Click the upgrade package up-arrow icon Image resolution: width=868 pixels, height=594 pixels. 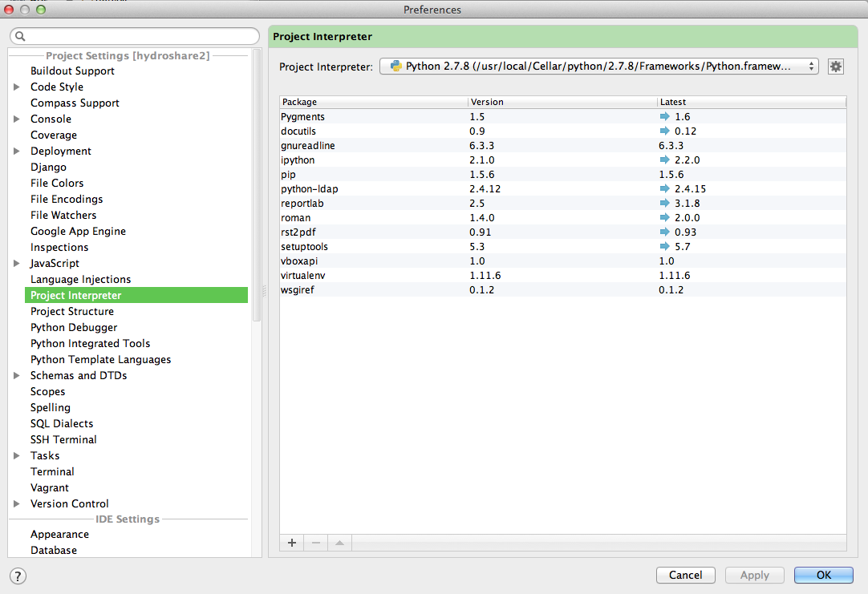(x=339, y=543)
